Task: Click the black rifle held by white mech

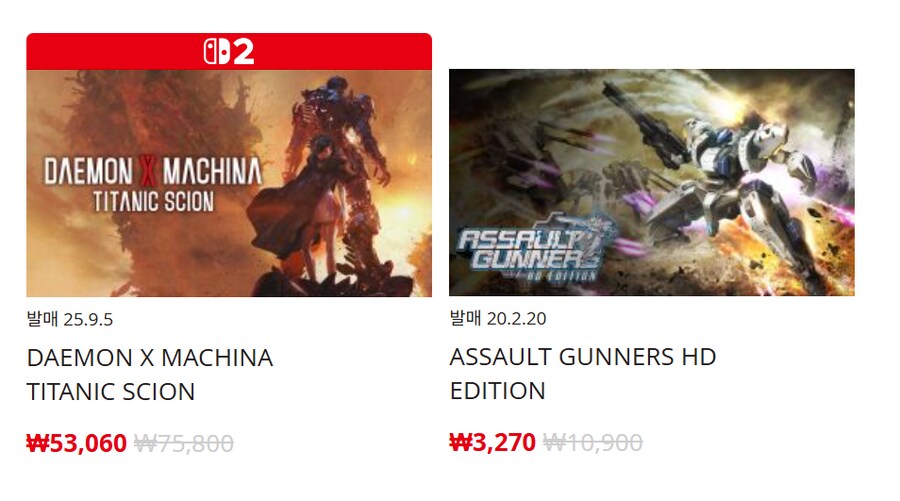Action: tap(643, 121)
